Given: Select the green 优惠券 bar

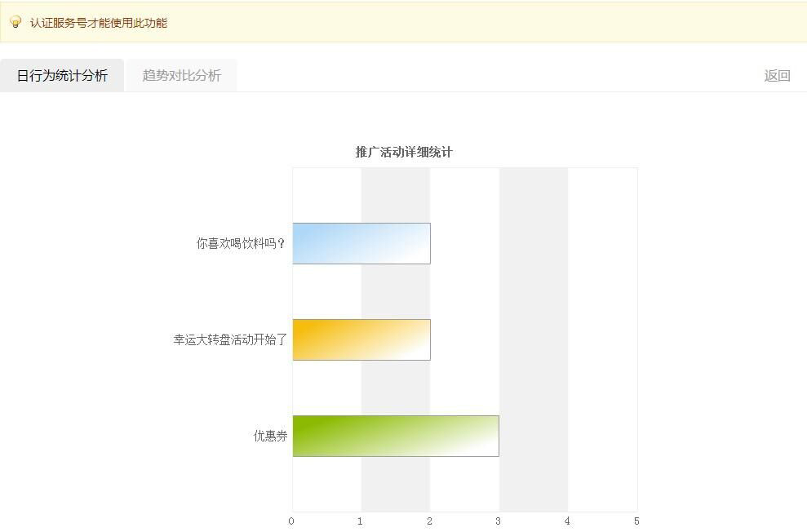Looking at the screenshot, I should [396, 436].
